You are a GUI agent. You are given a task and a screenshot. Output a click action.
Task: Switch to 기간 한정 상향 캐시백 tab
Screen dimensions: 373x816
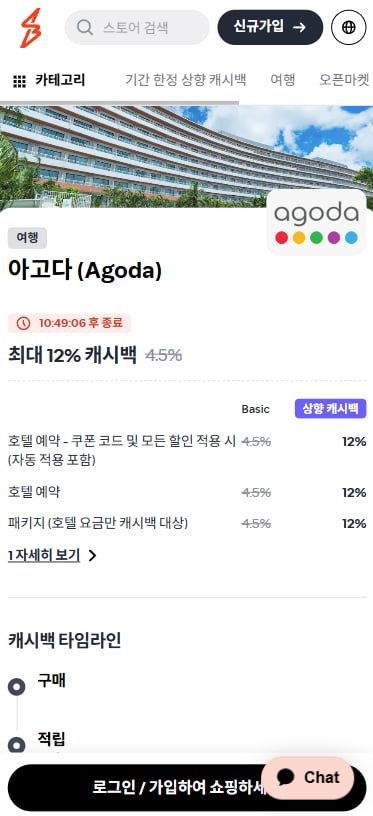[x=186, y=80]
